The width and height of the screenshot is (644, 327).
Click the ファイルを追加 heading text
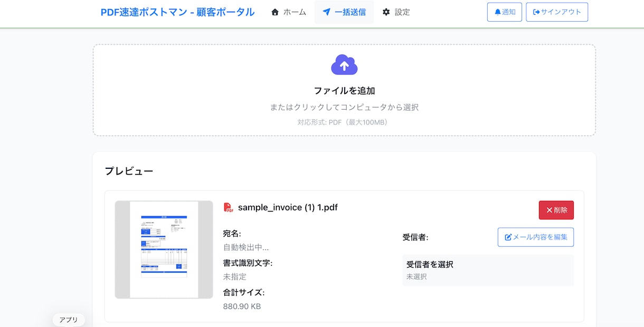[344, 91]
